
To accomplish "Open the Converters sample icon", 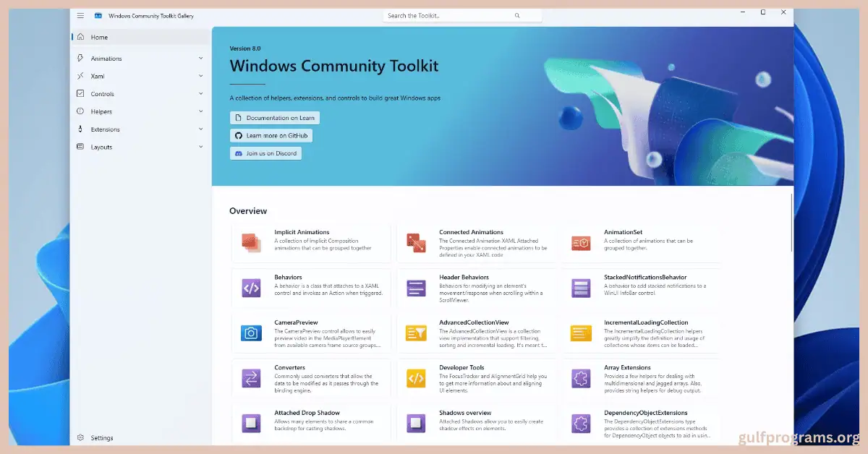I will (251, 378).
